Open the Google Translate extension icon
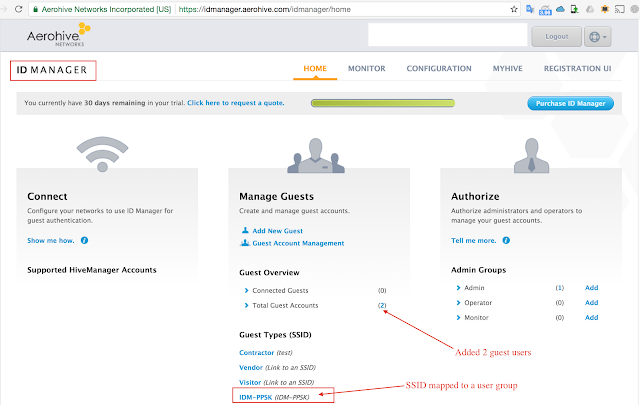 530,9
